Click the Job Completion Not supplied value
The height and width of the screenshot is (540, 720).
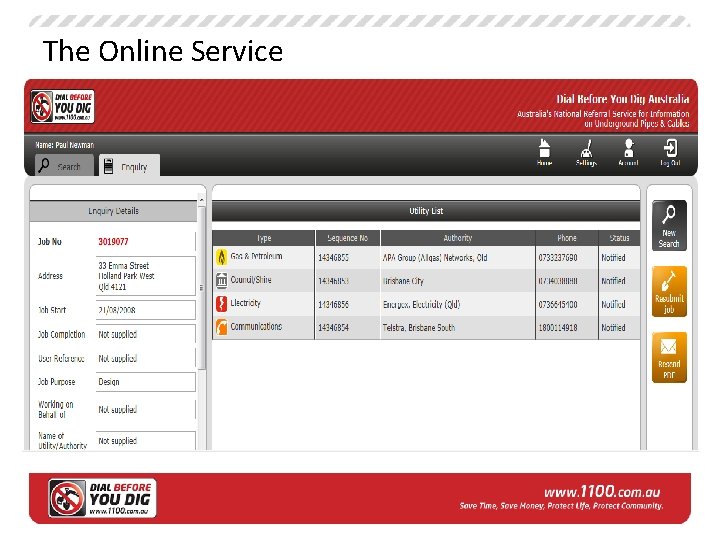(118, 334)
